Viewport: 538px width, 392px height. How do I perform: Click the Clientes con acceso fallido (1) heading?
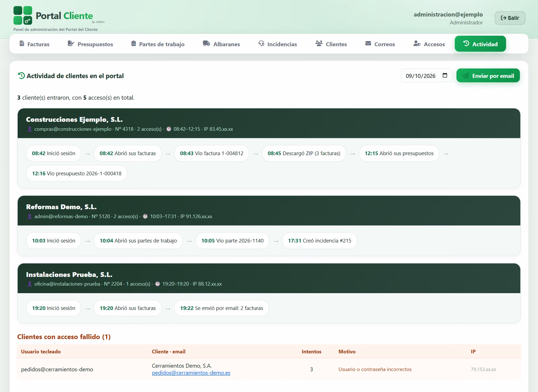tap(64, 337)
